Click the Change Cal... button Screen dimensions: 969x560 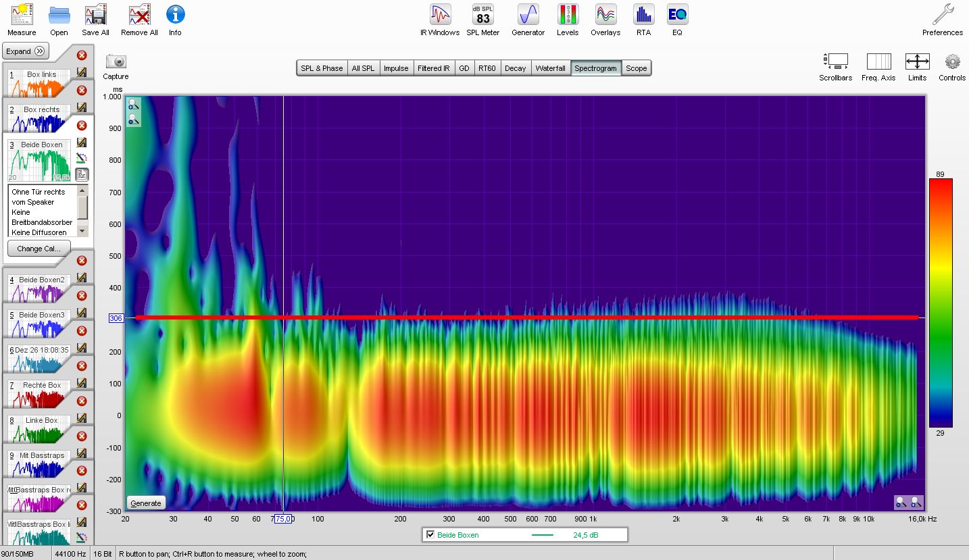coord(39,249)
